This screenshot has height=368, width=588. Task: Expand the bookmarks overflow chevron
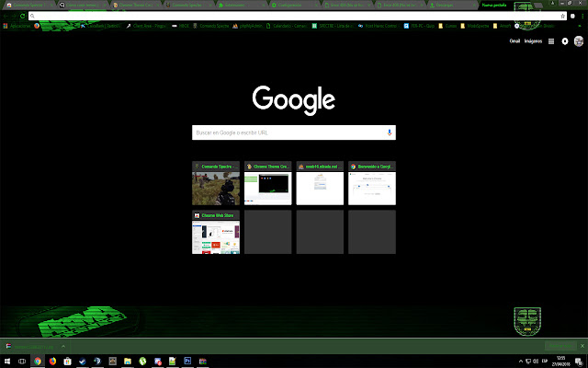pyautogui.click(x=580, y=26)
